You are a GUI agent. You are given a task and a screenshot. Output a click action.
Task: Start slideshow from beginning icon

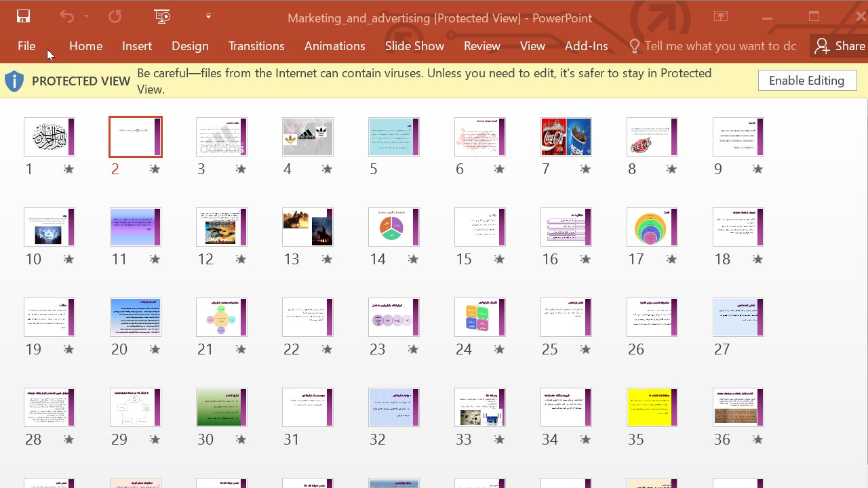pyautogui.click(x=162, y=17)
